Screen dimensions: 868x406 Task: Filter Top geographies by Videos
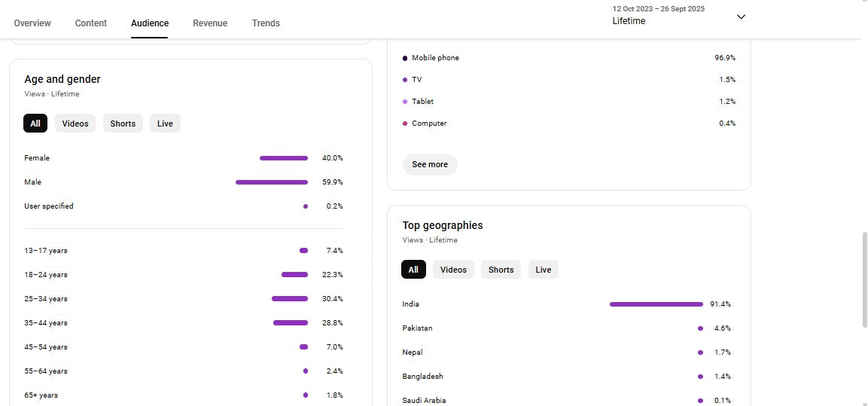453,270
